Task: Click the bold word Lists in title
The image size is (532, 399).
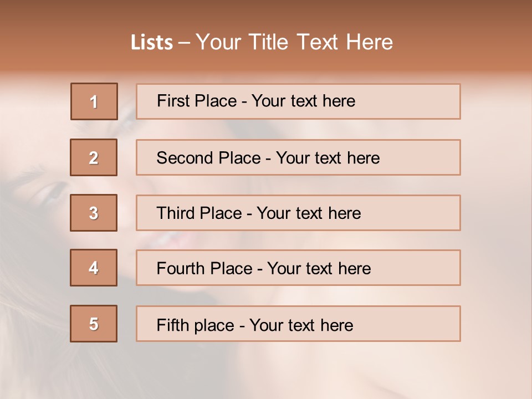Action: coord(152,43)
